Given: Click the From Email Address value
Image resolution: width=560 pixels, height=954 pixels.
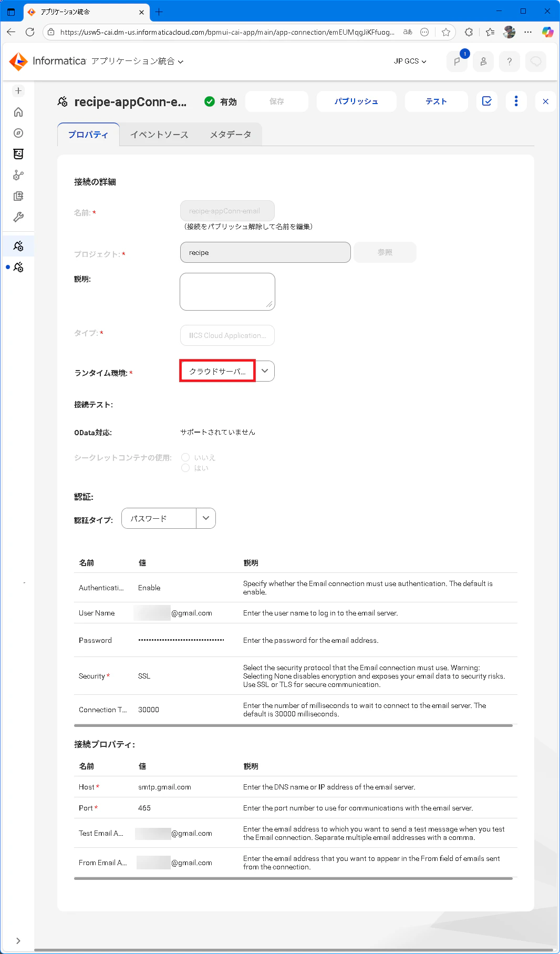Looking at the screenshot, I should click(174, 863).
